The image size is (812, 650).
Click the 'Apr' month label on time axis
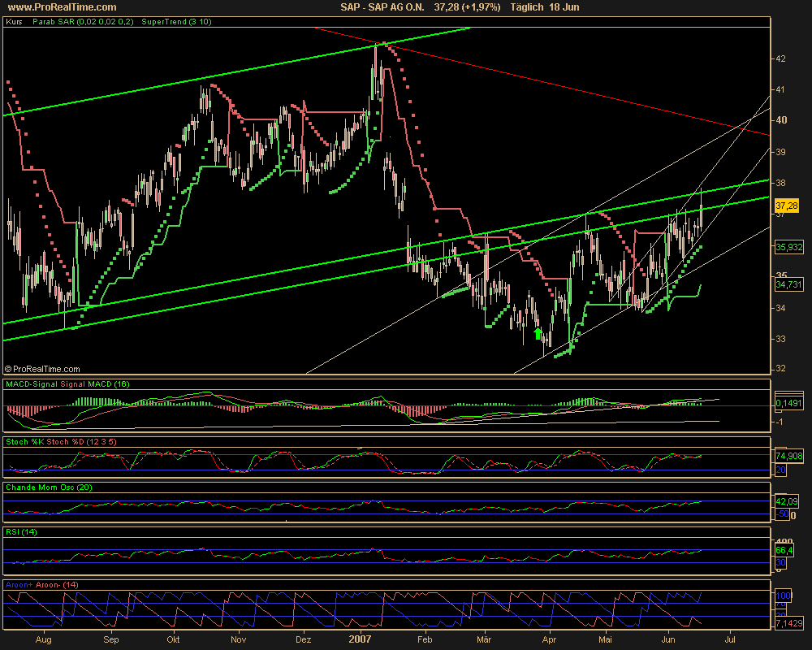coord(549,639)
